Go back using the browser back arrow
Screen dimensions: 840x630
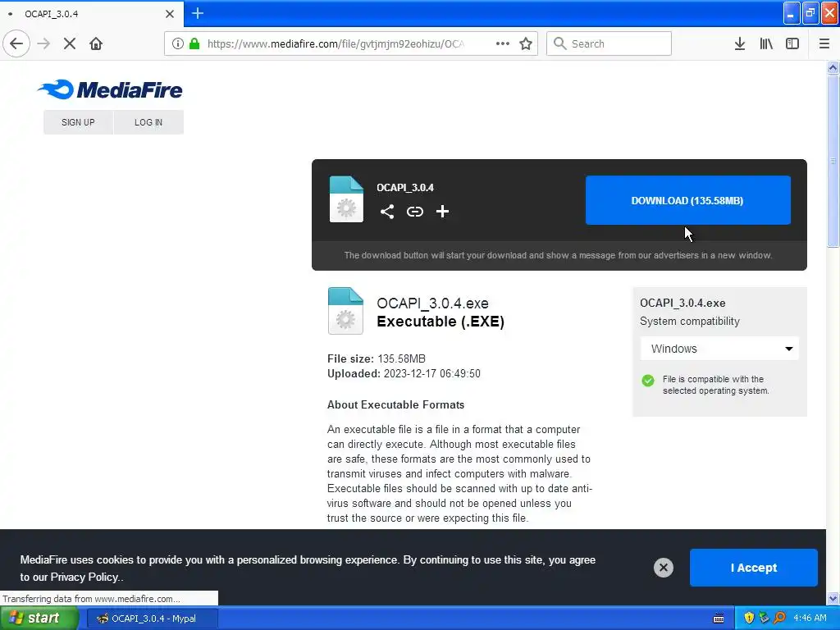click(16, 43)
